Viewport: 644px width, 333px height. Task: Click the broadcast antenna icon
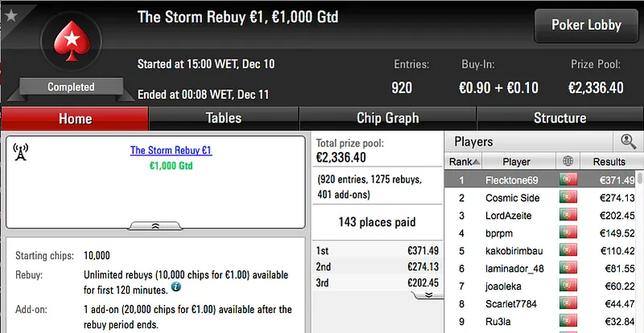(x=21, y=152)
